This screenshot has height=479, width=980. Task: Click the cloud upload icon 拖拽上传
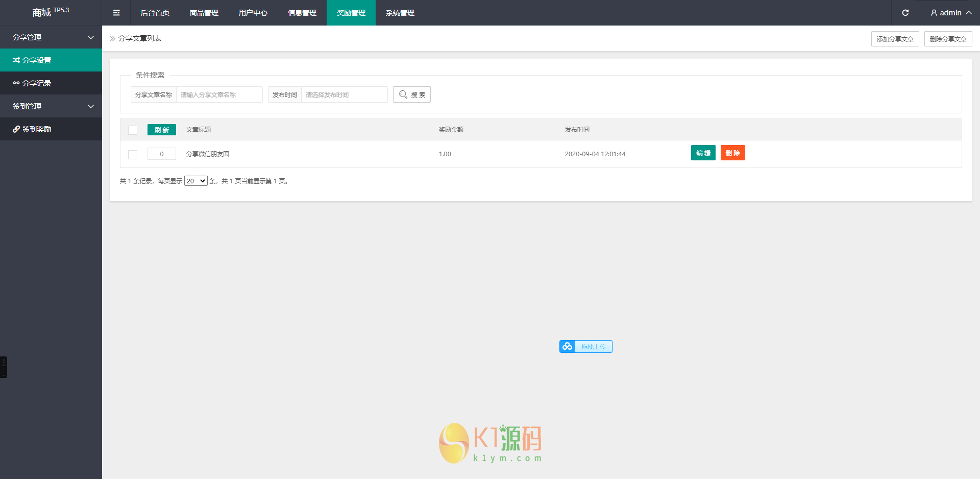point(567,347)
